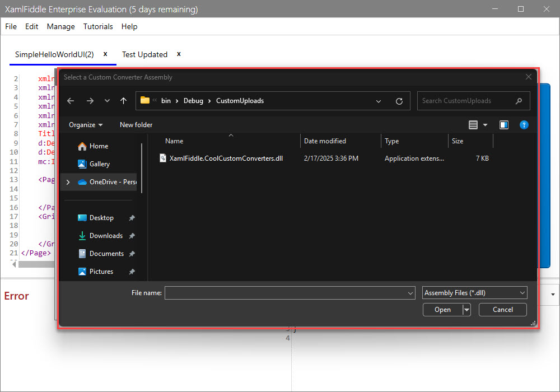
Task: Click bin in the breadcrumb path
Action: (166, 101)
